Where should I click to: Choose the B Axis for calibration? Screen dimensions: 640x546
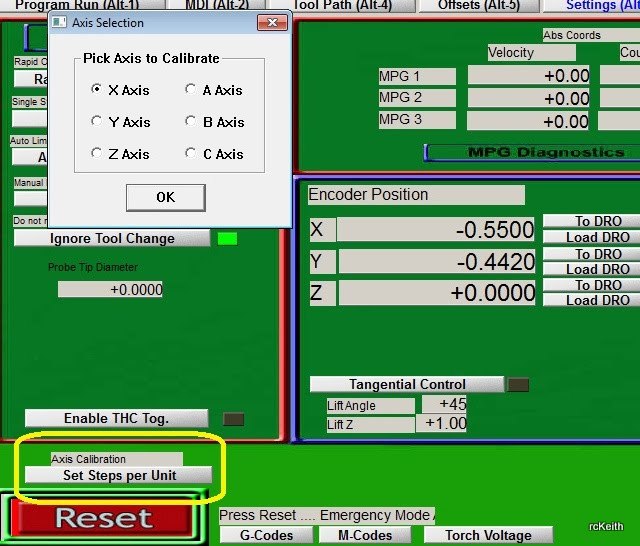pos(191,122)
